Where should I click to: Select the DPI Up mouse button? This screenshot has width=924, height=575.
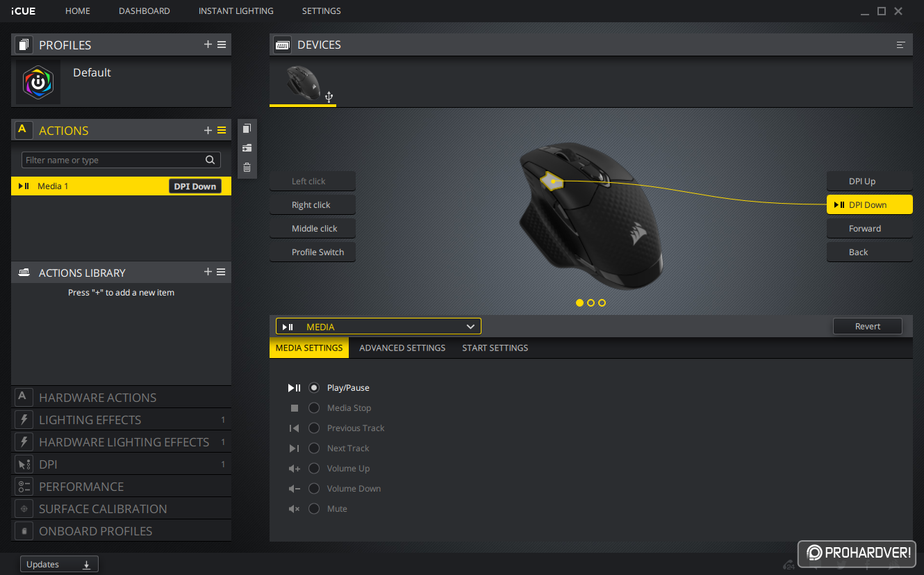click(x=869, y=181)
